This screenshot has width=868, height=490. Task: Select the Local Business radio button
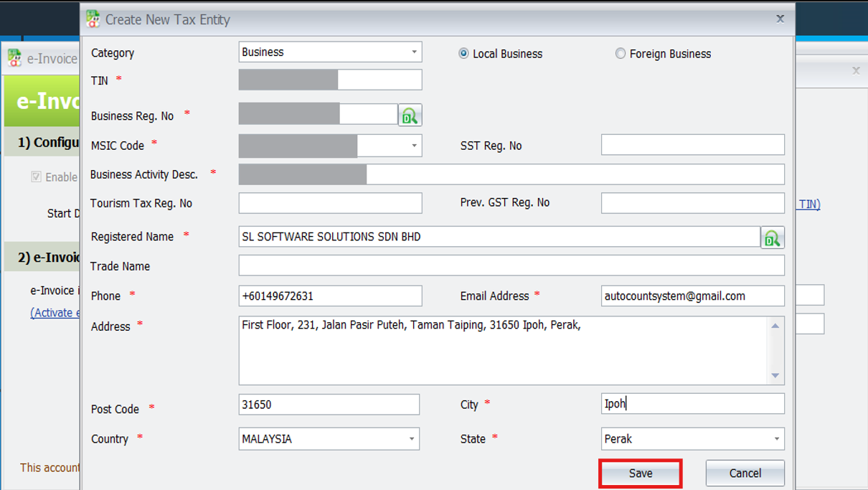click(x=463, y=54)
